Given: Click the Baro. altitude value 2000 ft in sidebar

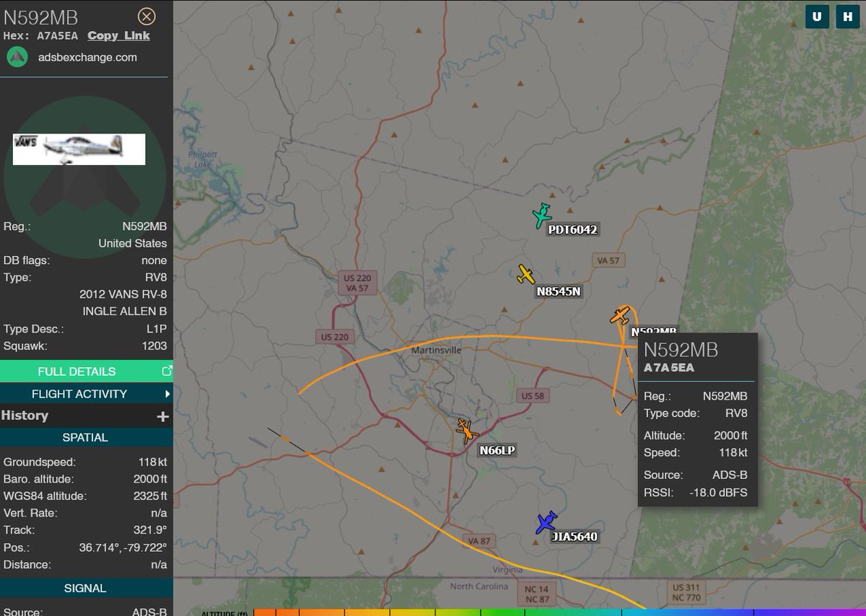Looking at the screenshot, I should [x=150, y=479].
